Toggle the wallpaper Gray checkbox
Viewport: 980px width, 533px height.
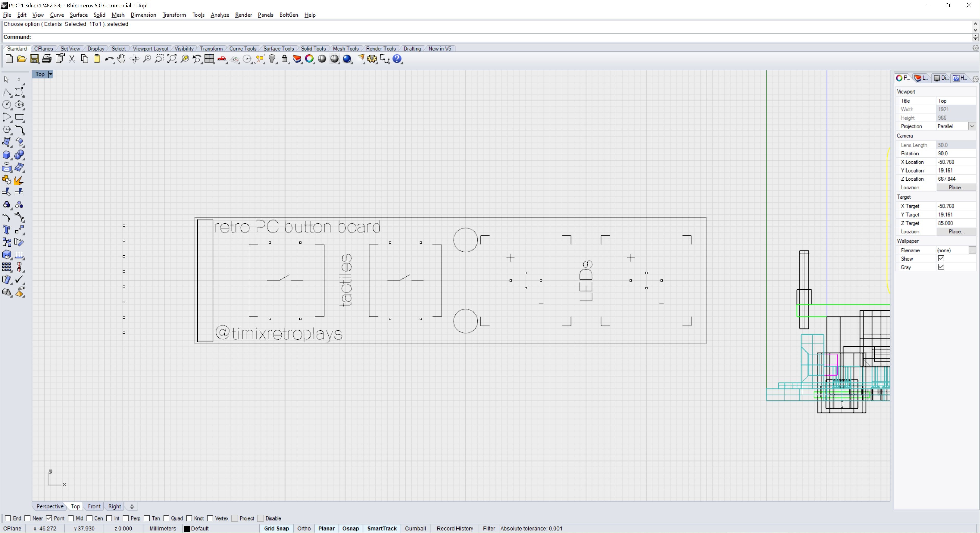941,267
